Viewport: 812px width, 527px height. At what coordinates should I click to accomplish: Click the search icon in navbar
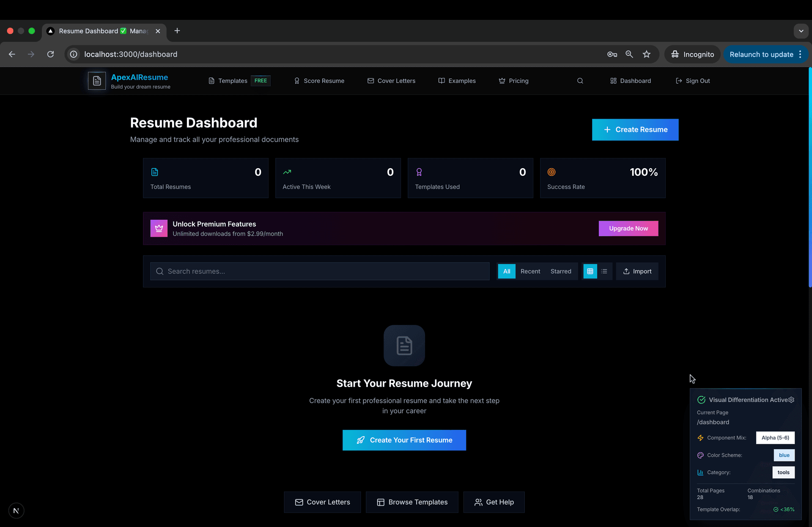click(x=580, y=81)
